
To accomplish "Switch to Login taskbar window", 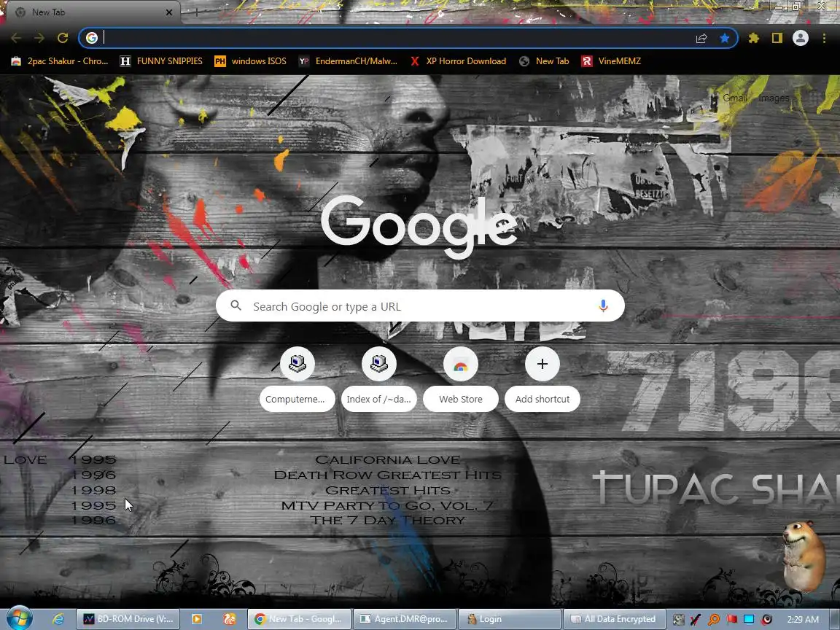I will coord(510,619).
